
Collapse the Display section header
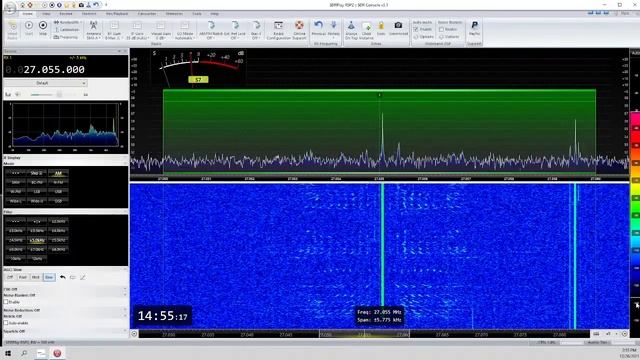65,158
